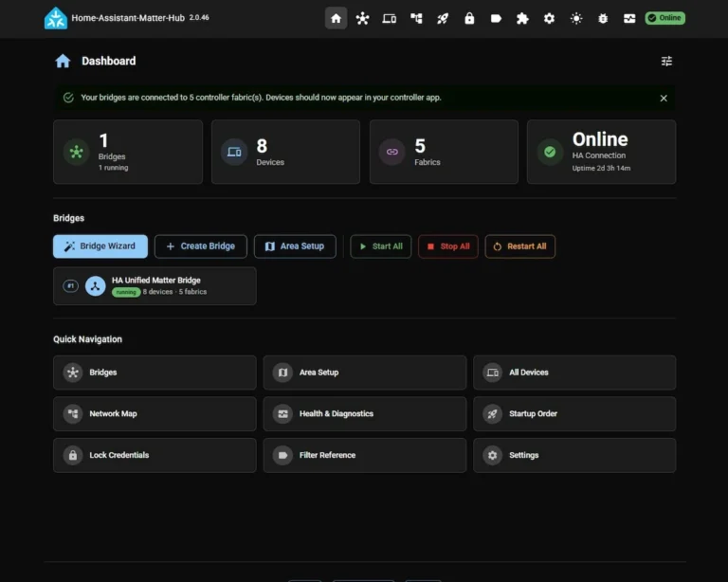Screen dimensions: 728x582
Task: Dismiss the controller fabrics notification
Action: (x=664, y=98)
